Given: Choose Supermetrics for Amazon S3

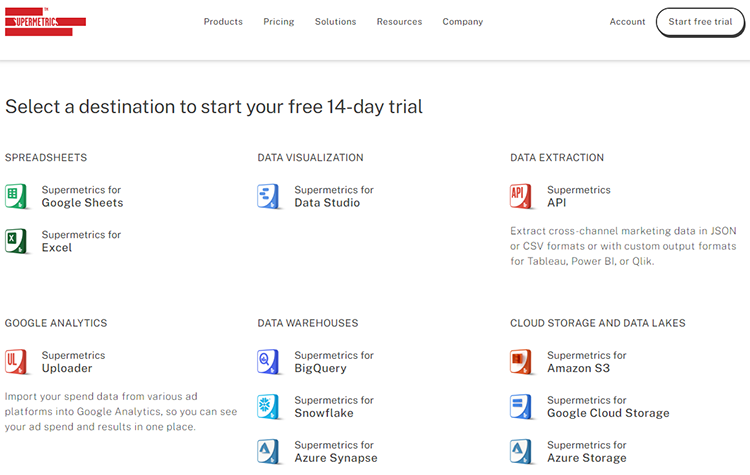Looking at the screenshot, I should (x=587, y=362).
